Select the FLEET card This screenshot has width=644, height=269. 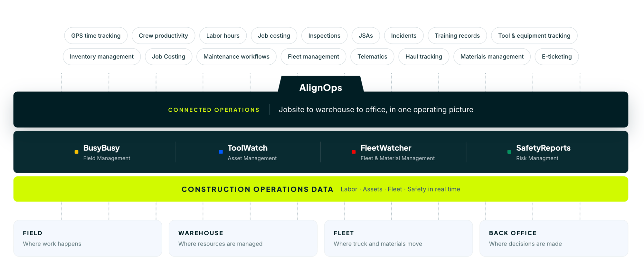click(x=398, y=238)
